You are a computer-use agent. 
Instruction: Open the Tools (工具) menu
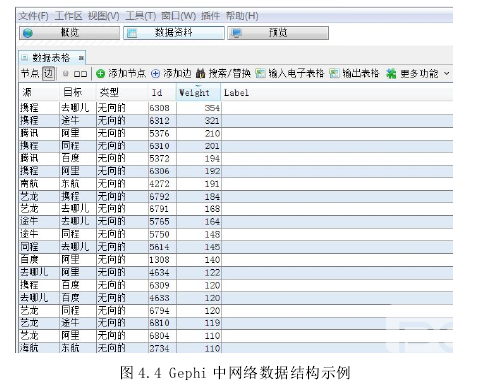click(140, 16)
